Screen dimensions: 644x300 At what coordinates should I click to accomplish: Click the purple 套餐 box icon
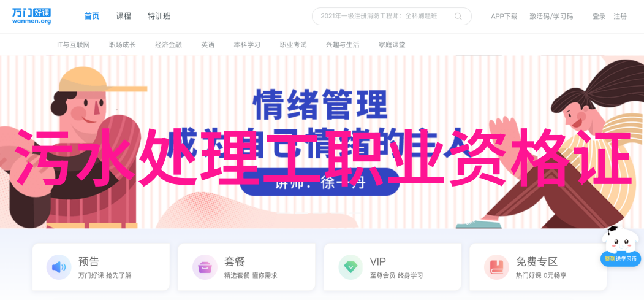coord(205,267)
